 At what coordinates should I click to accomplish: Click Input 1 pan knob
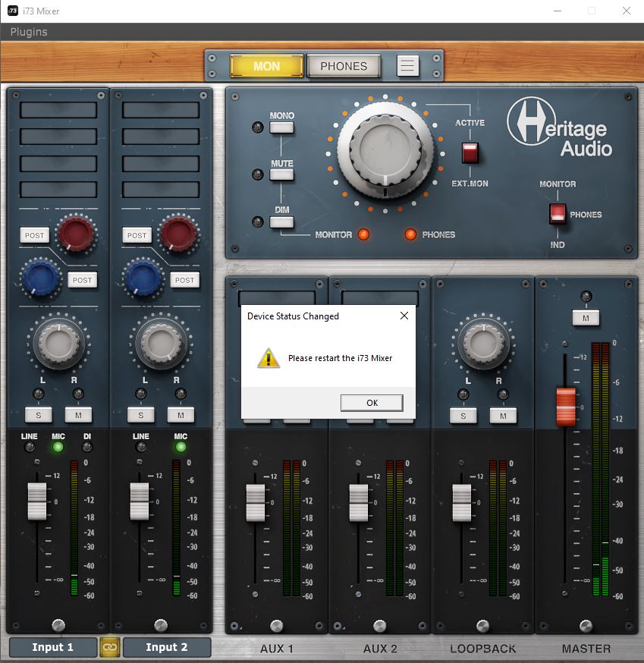pos(58,344)
